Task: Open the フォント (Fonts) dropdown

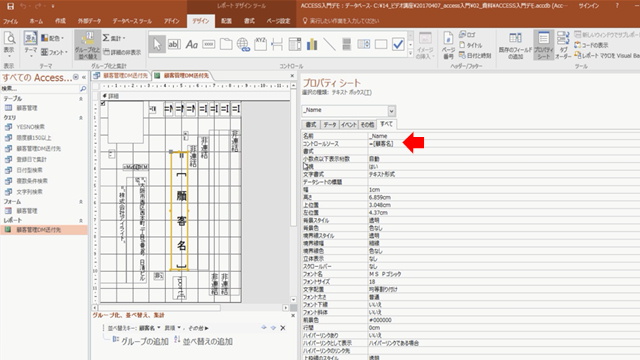Action: point(55,52)
